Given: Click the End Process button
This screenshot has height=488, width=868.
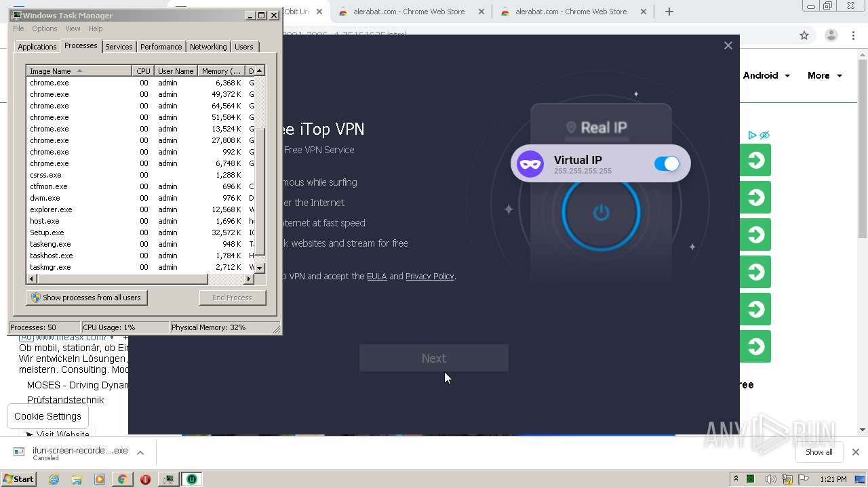Looking at the screenshot, I should [232, 298].
